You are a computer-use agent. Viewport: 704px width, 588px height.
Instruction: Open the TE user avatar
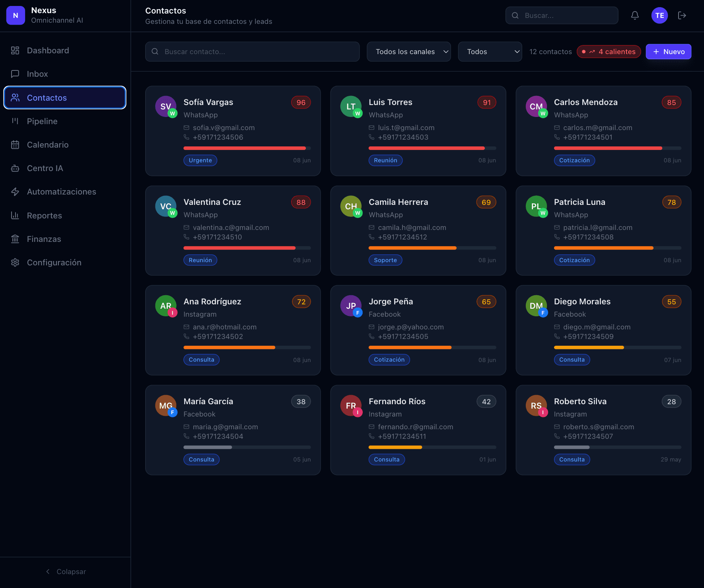point(659,16)
